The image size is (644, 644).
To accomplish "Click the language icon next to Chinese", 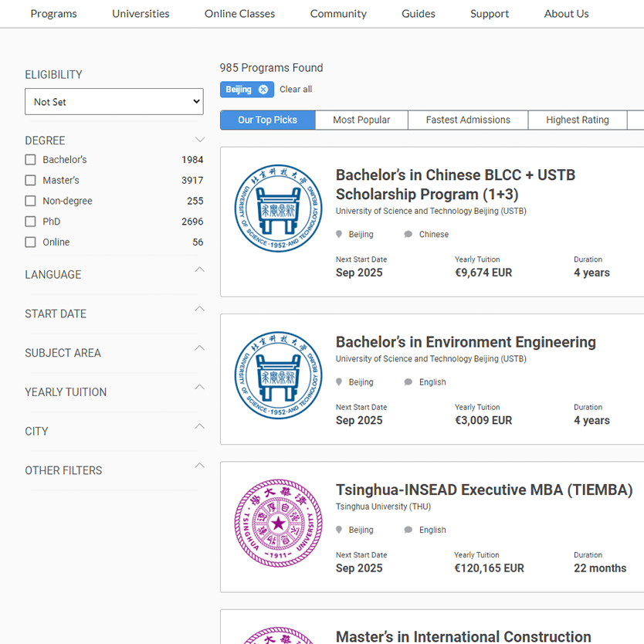I will click(x=407, y=234).
